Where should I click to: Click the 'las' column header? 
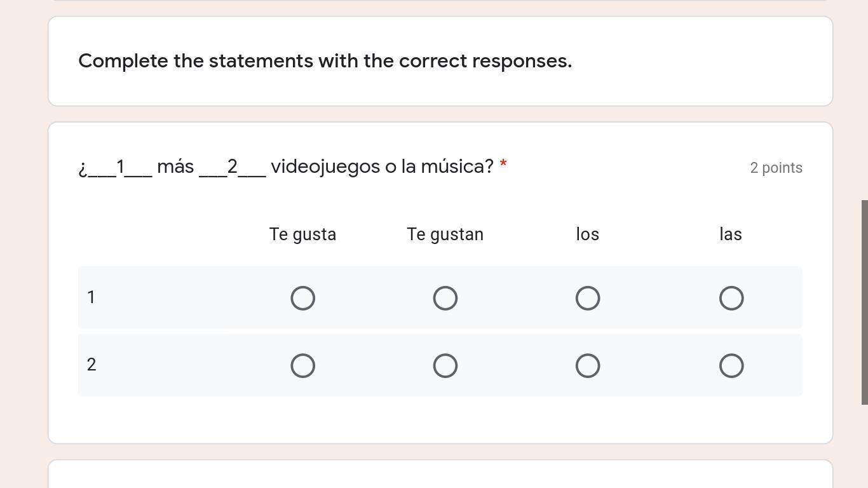click(731, 234)
